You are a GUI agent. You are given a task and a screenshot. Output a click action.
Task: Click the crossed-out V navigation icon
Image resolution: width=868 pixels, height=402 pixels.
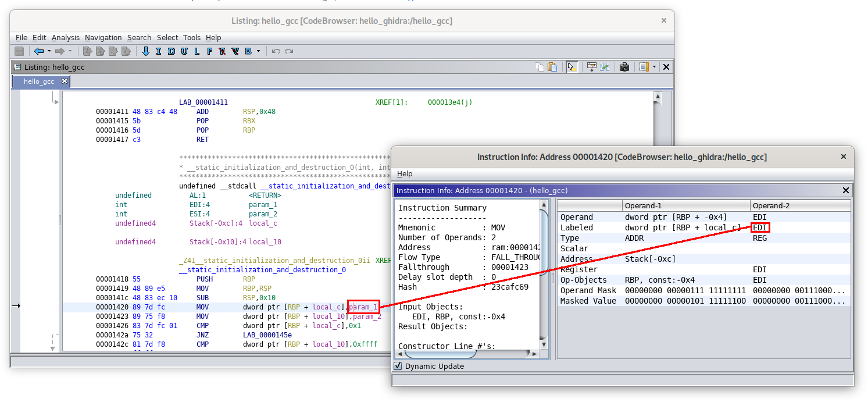tap(235, 51)
